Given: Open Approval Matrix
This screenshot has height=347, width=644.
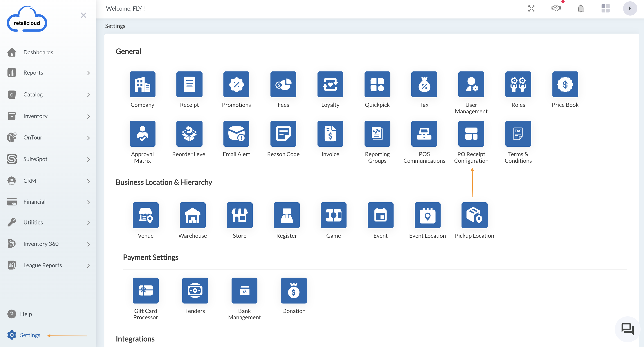Looking at the screenshot, I should (142, 134).
